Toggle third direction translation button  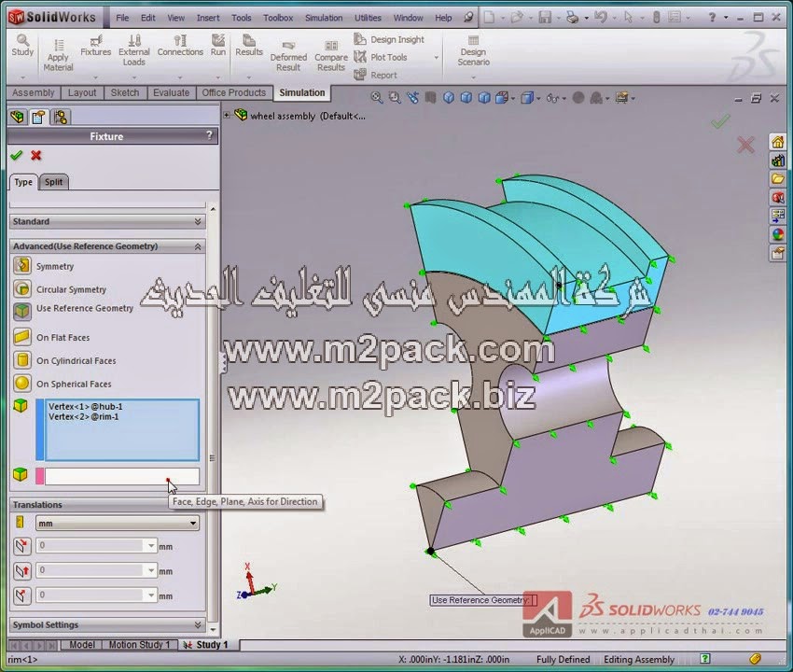[x=21, y=595]
